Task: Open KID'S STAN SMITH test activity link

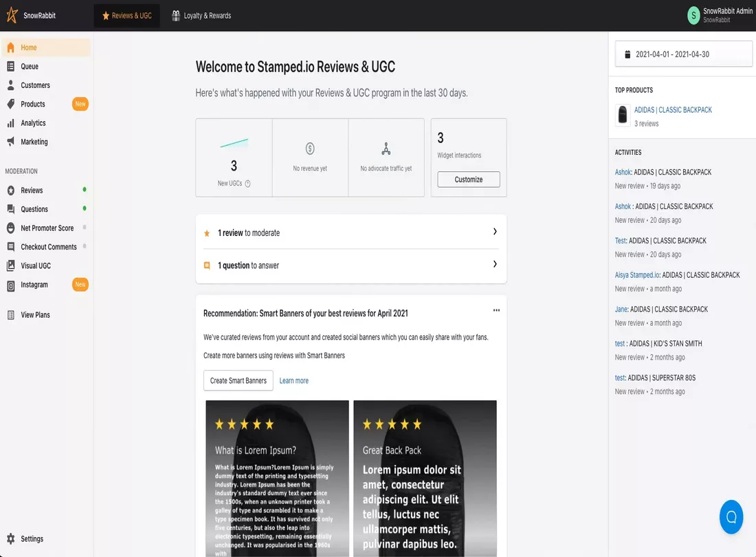Action: [619, 343]
